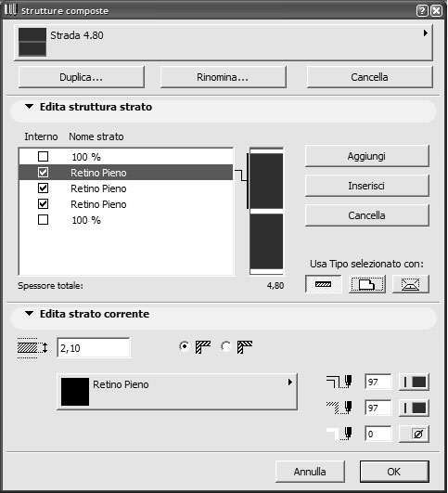Collapse the Edita struttura strato section

tap(30, 107)
